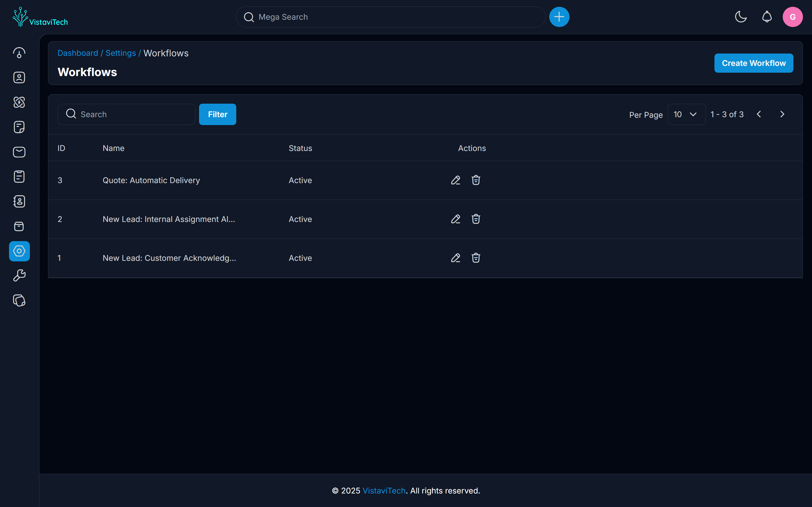The height and width of the screenshot is (507, 812).
Task: Open the Mail envelope icon in sidebar
Action: click(x=19, y=152)
